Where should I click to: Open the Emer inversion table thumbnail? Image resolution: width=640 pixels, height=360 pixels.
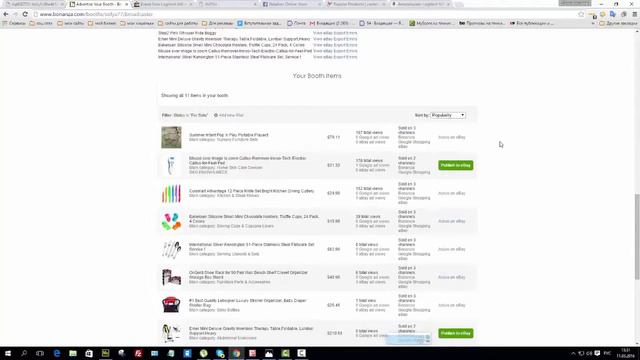(171, 333)
